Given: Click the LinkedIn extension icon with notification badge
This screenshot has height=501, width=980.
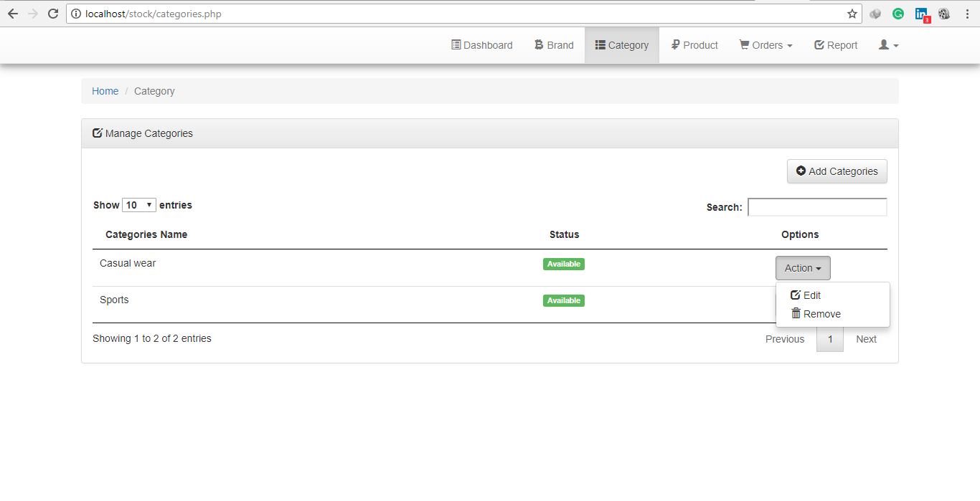Looking at the screenshot, I should point(921,14).
